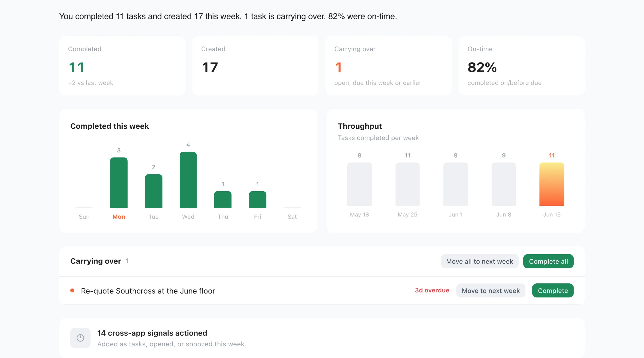
Task: Click the 'Mon' day label
Action: point(119,217)
